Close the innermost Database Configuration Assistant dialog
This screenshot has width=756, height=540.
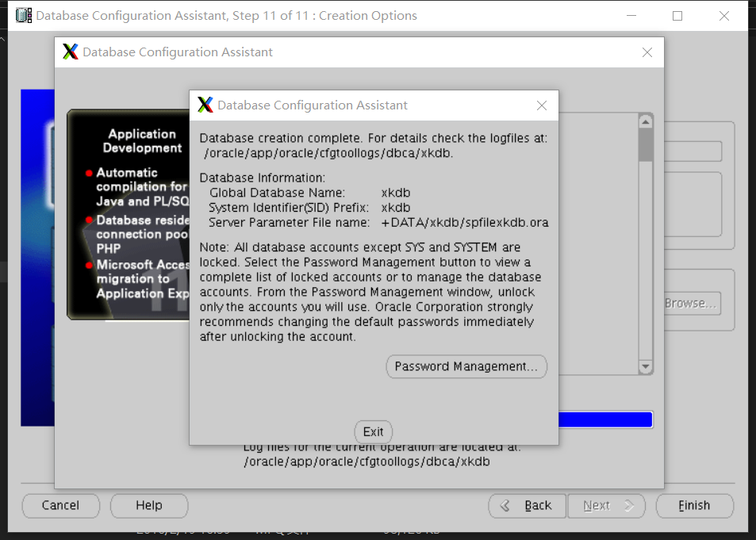pos(542,105)
